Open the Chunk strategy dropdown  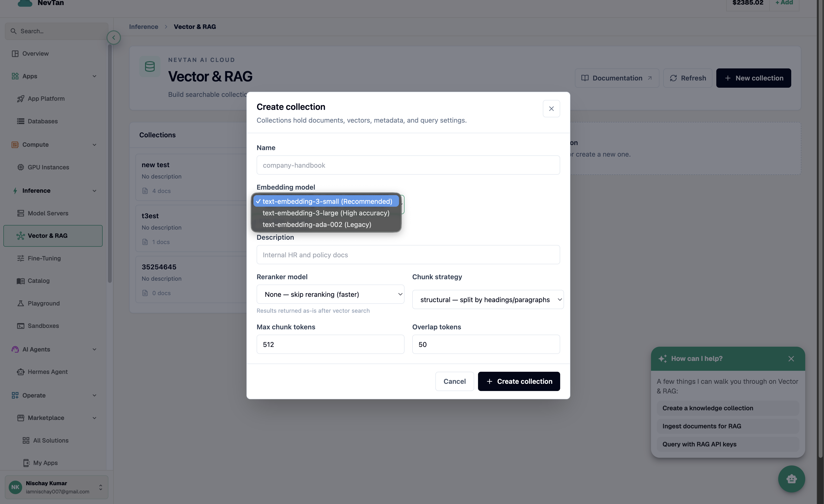click(x=488, y=299)
